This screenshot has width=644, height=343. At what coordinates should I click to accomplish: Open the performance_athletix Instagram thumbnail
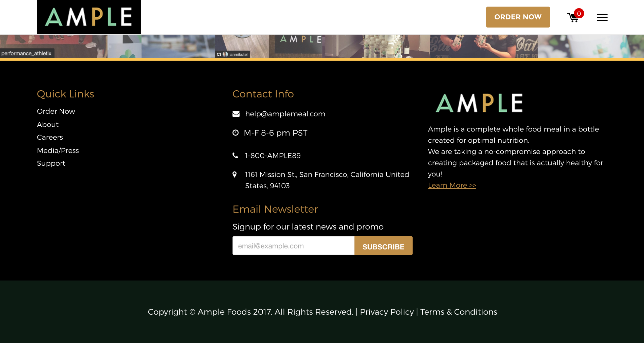click(53, 46)
